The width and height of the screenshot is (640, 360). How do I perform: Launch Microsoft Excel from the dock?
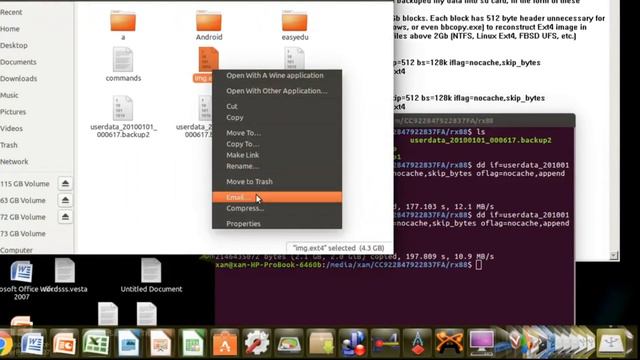96,344
